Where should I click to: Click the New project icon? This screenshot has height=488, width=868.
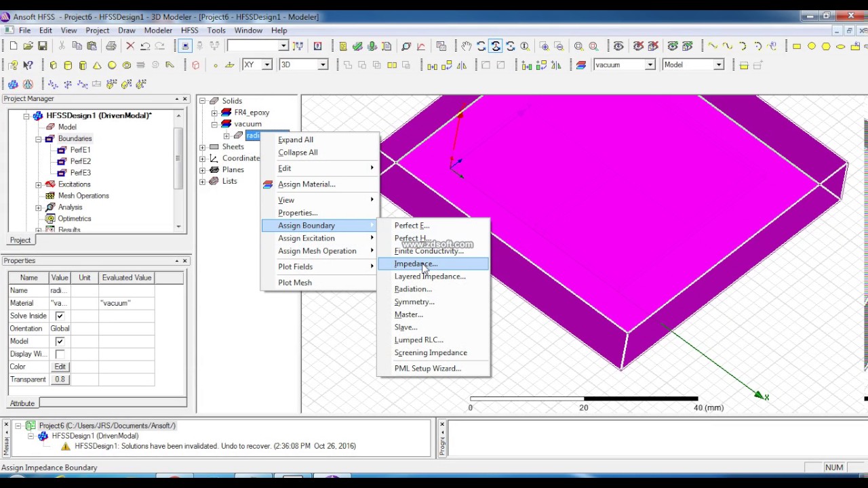click(14, 46)
